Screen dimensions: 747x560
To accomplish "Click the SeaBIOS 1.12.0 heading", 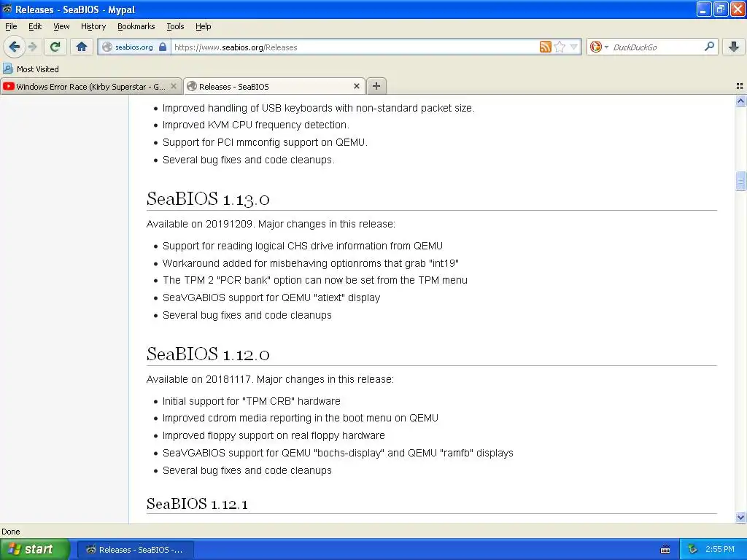I will (208, 354).
